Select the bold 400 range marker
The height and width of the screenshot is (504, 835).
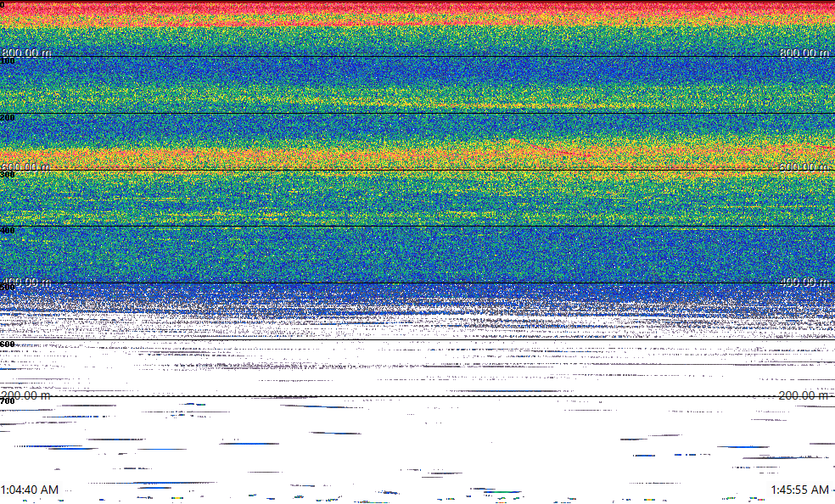pos(8,231)
